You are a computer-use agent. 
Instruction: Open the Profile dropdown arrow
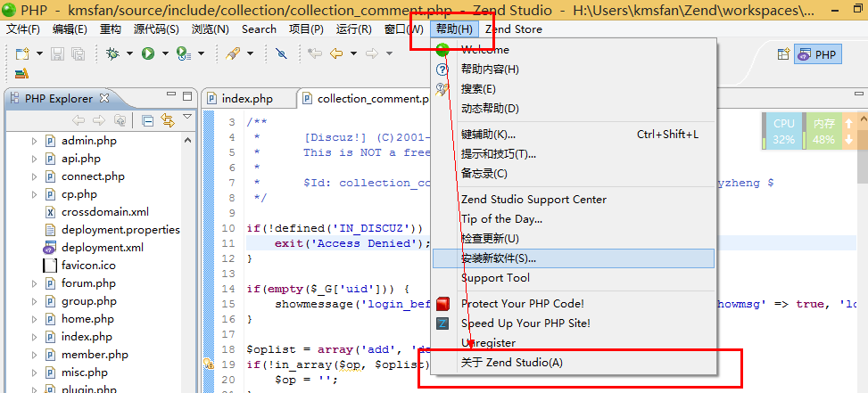pos(201,53)
